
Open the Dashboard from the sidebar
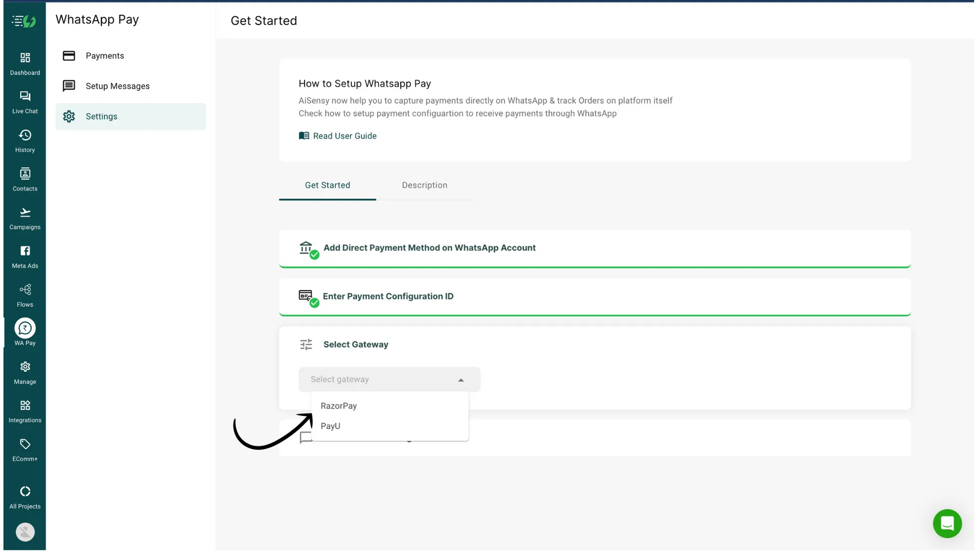[x=24, y=63]
